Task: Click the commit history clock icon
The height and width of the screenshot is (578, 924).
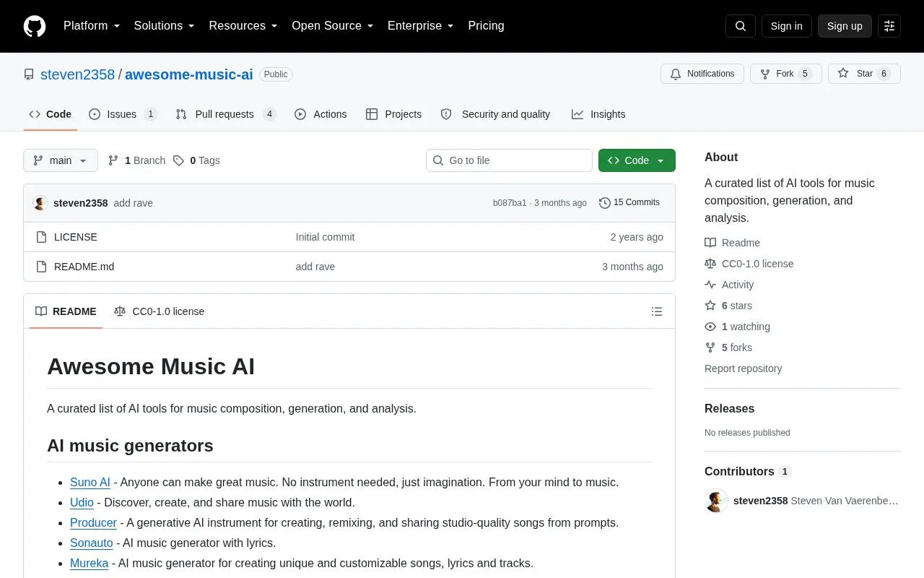Action: (605, 203)
